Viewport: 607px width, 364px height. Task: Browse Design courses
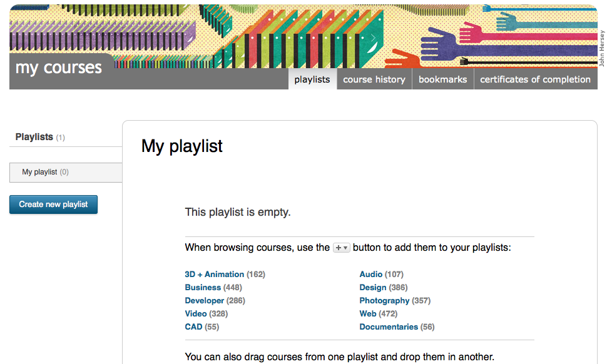pyautogui.click(x=372, y=288)
